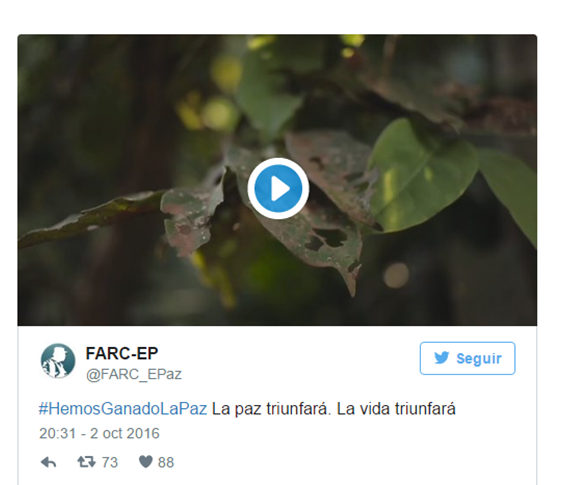Image resolution: width=576 pixels, height=485 pixels.
Task: Like the tweet with the heart icon
Action: (145, 462)
